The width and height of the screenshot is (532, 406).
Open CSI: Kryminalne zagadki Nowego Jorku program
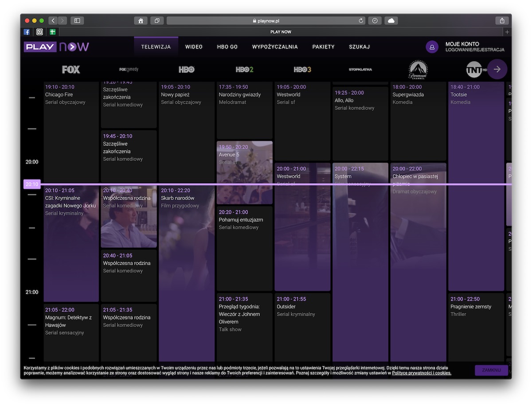[71, 244]
